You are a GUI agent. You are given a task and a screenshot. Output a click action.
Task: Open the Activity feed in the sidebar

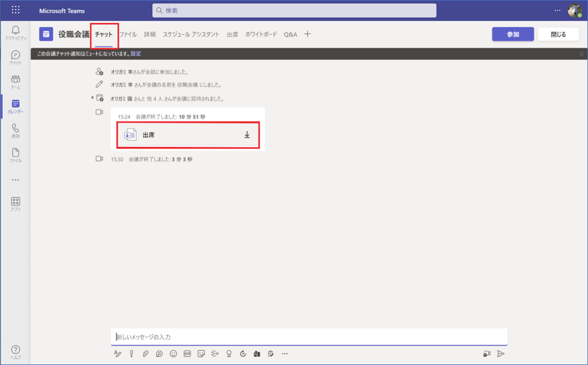coord(16,33)
